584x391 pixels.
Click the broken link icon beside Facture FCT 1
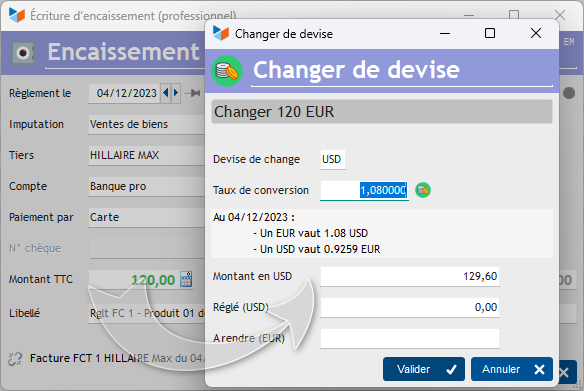pos(15,359)
